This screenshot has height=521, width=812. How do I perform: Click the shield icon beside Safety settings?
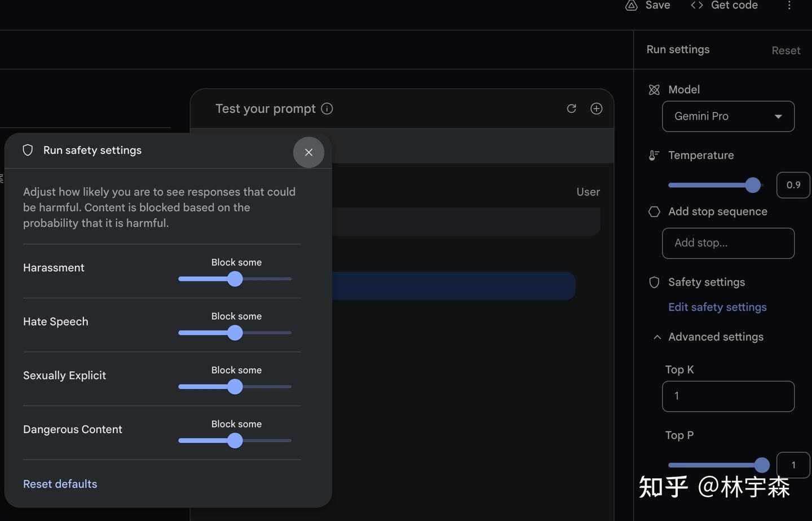pos(654,282)
